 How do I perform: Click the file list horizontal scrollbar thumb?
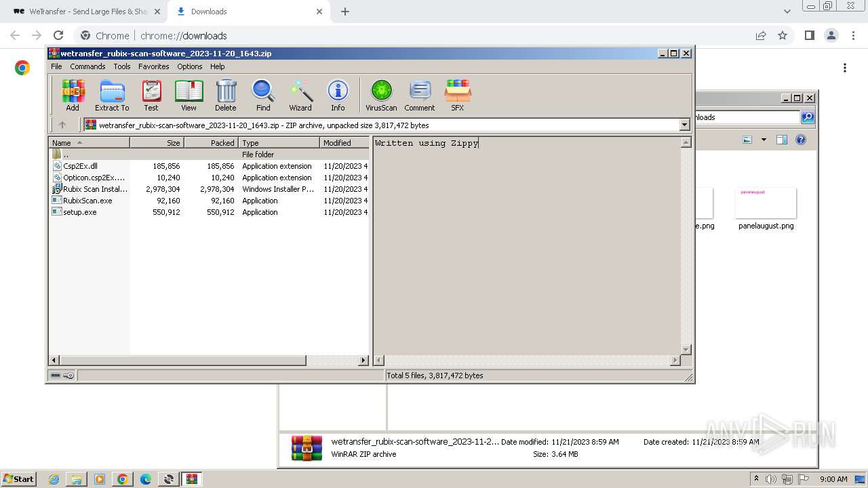pyautogui.click(x=183, y=361)
